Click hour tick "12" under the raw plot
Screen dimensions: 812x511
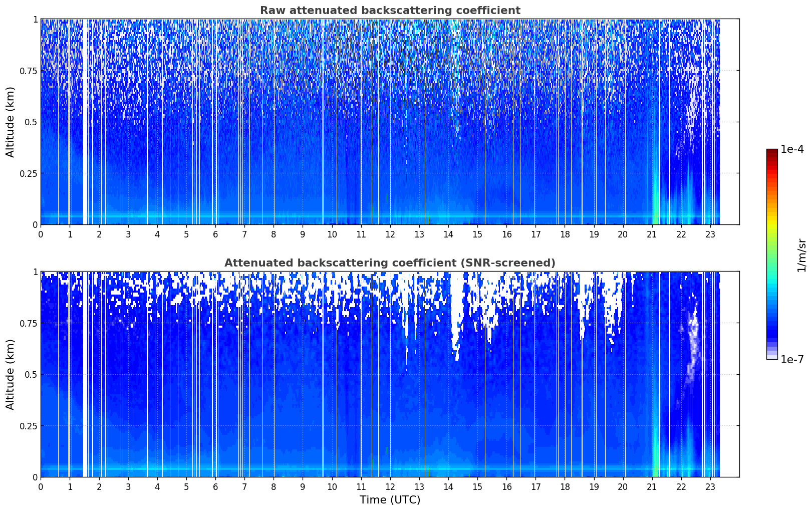click(390, 234)
